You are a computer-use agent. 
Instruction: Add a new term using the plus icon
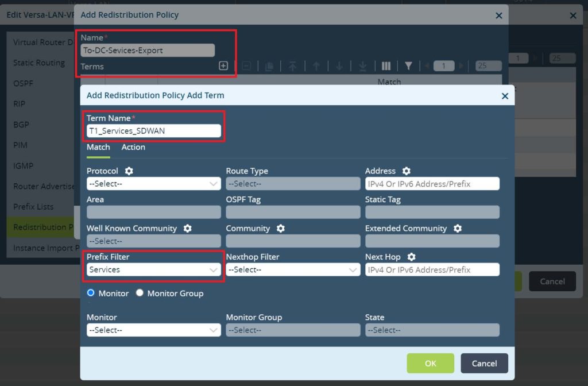223,65
